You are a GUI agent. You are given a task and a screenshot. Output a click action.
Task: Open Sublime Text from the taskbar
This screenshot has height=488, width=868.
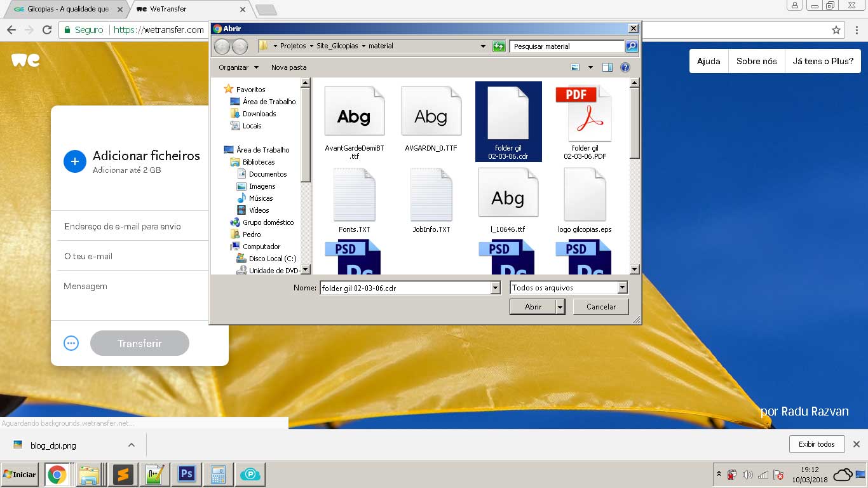tap(123, 474)
